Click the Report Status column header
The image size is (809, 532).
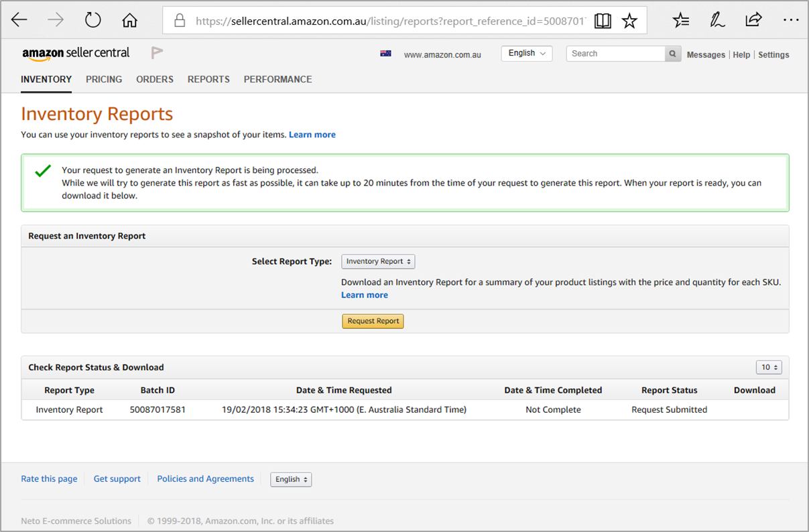pos(669,390)
